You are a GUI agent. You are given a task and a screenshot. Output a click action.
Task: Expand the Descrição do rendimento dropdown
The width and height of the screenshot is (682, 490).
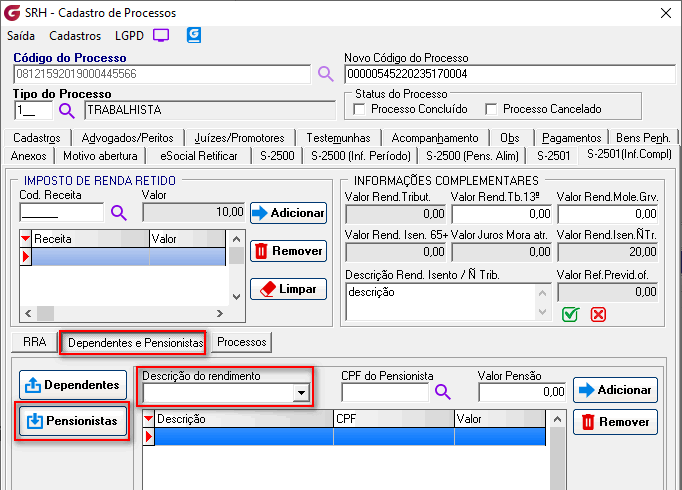pyautogui.click(x=301, y=394)
